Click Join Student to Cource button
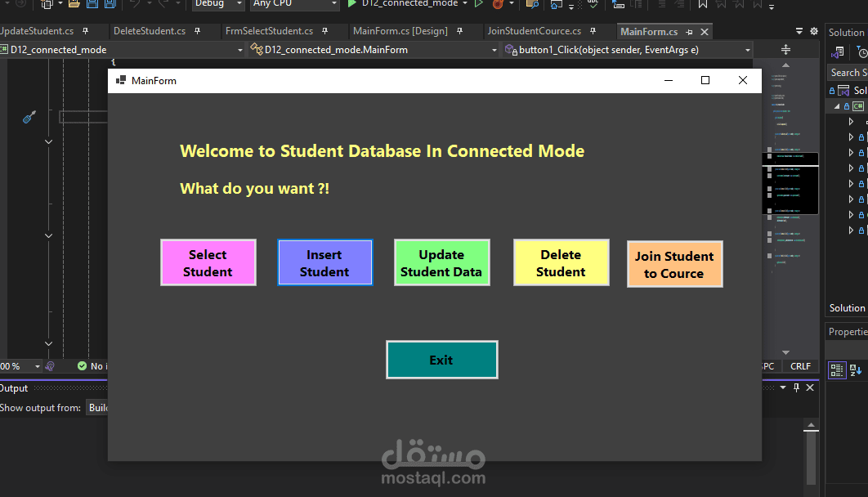The image size is (868, 497). pos(675,265)
